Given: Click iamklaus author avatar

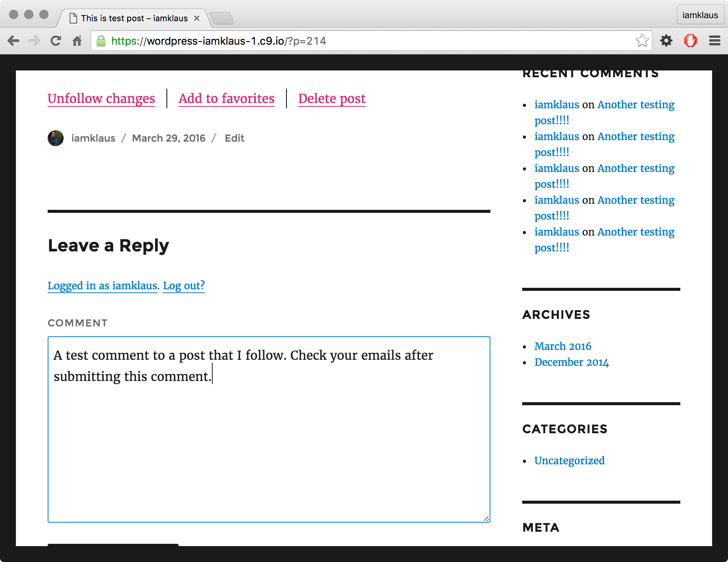Looking at the screenshot, I should point(56,138).
